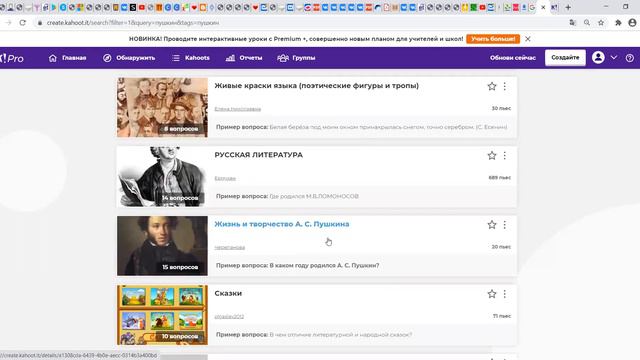Click '689 пьес' play count
Viewport: 640px width, 360px height.
click(x=500, y=178)
